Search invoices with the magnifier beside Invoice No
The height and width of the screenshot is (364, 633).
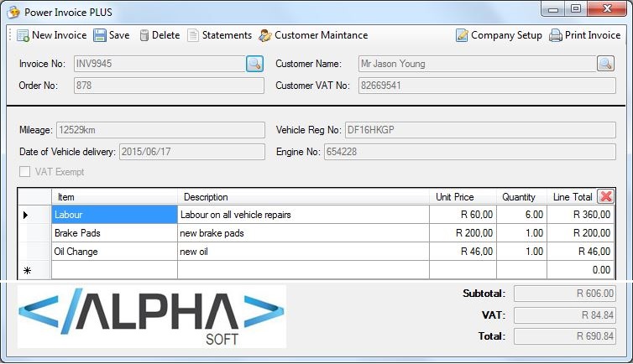254,64
